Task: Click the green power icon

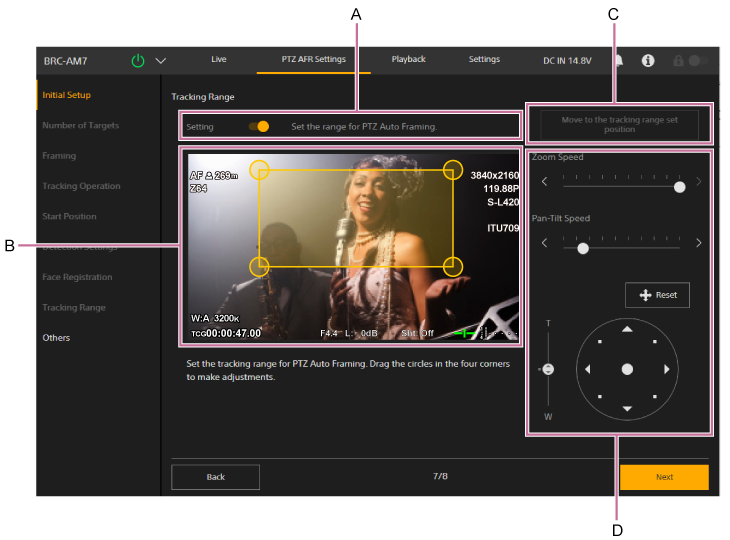Action: [x=138, y=61]
